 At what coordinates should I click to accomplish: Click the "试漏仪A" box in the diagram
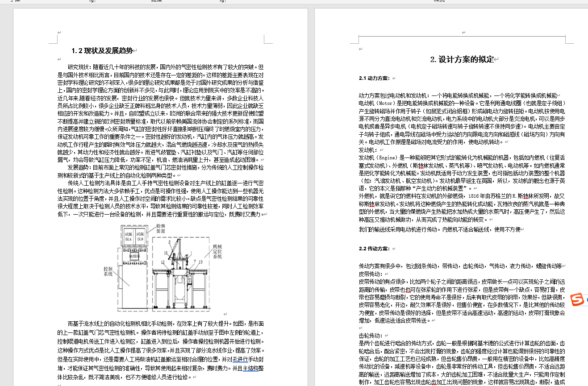[128, 237]
